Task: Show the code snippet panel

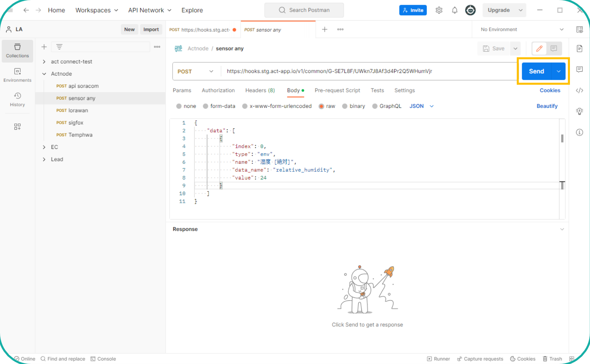Action: click(x=579, y=90)
